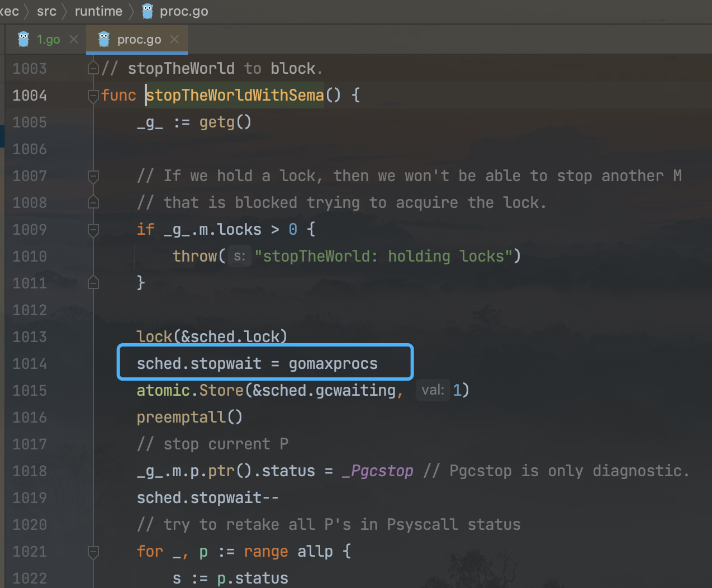This screenshot has width=712, height=588.
Task: Open the runtime folder breadcrumb
Action: (x=98, y=11)
